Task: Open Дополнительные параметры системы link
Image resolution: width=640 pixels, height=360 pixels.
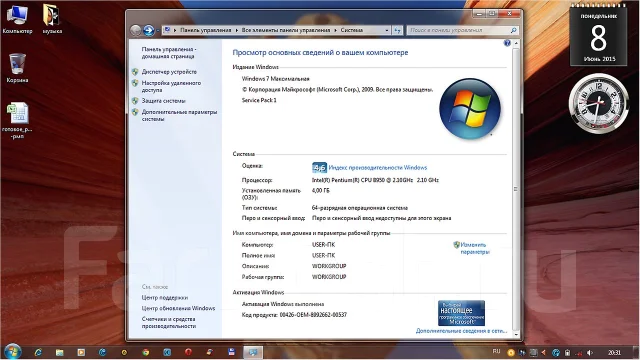Action: pos(179,116)
